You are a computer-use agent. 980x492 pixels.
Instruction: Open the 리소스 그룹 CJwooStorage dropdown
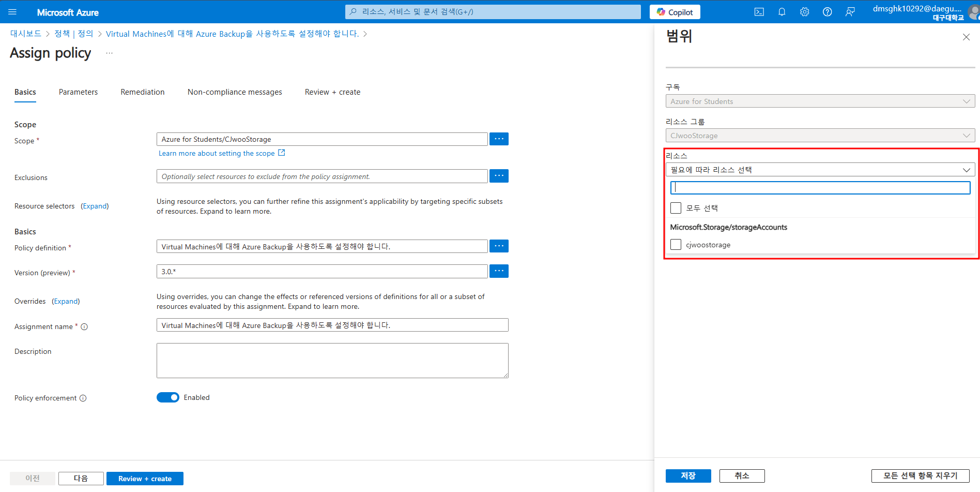(x=820, y=136)
